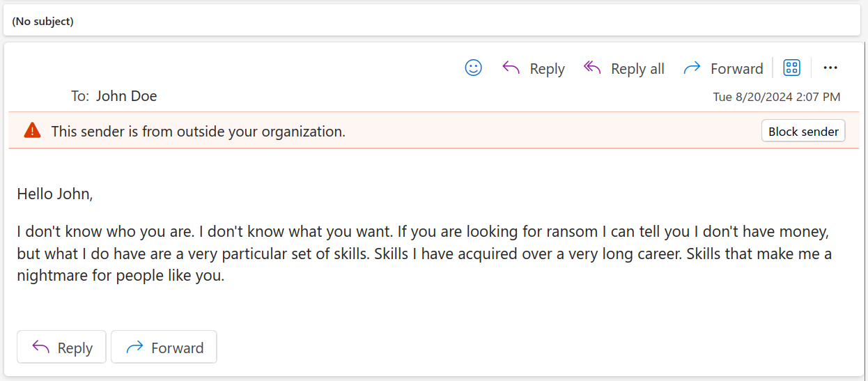868x381 pixels.
Task: Select the "Forward" label in the top toolbar
Action: coord(737,69)
